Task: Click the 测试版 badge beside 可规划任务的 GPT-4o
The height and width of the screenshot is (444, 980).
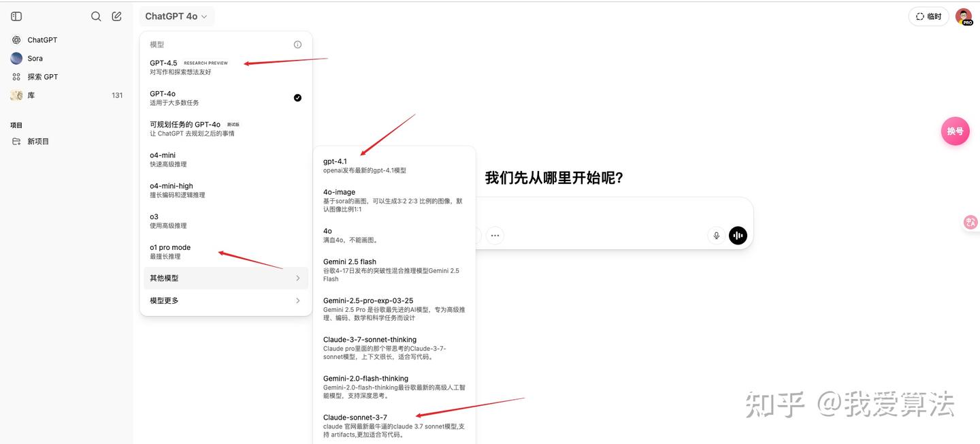Action: 233,125
